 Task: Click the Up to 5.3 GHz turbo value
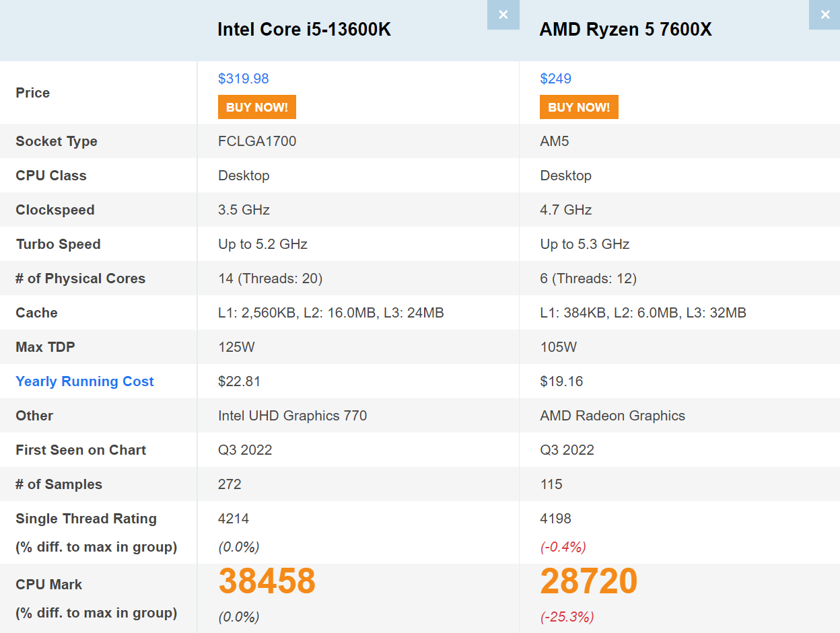[x=585, y=244]
